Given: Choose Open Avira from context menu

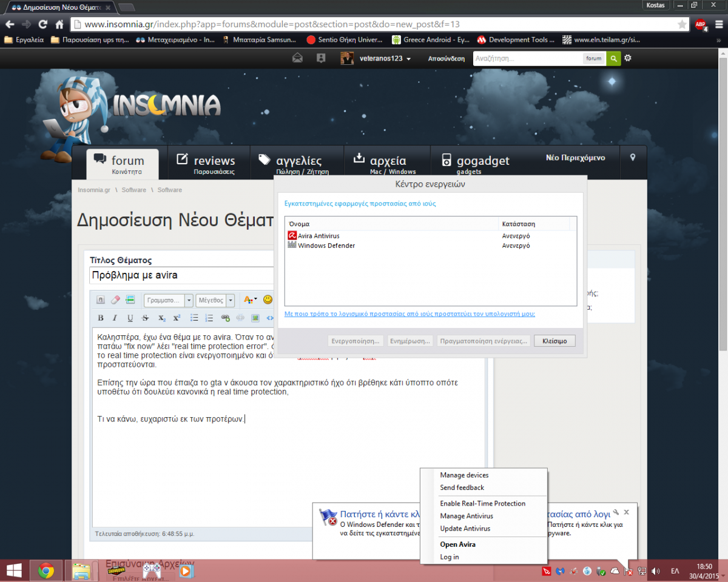Looking at the screenshot, I should click(x=457, y=544).
